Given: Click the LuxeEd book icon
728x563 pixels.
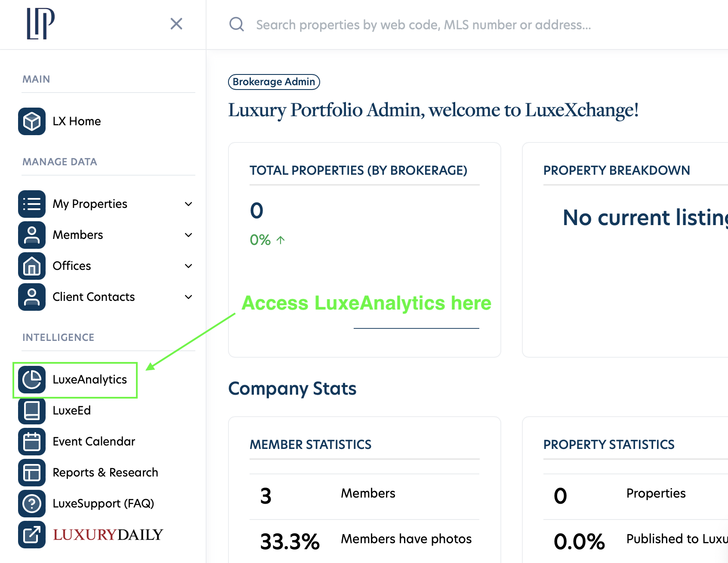Looking at the screenshot, I should (32, 411).
